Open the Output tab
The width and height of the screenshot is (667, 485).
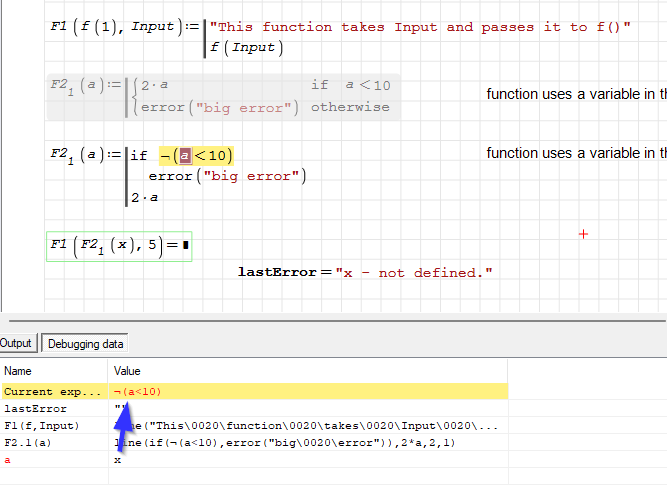pos(17,344)
